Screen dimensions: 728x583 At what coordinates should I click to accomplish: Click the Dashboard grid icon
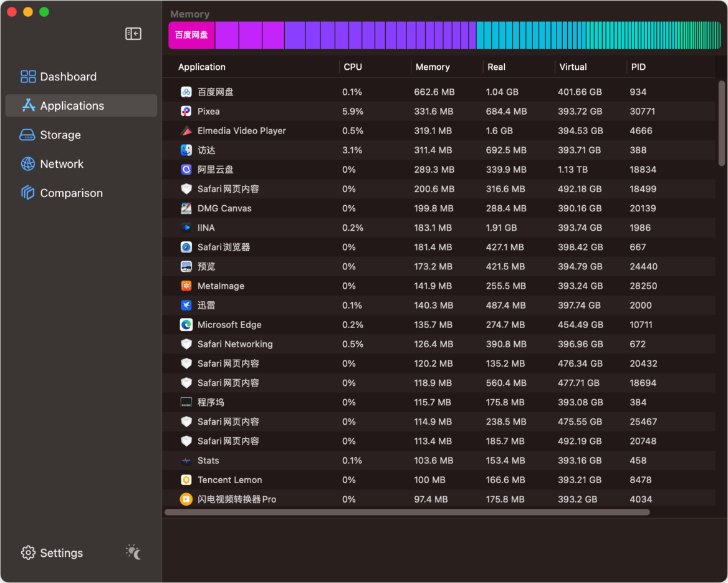pos(28,77)
